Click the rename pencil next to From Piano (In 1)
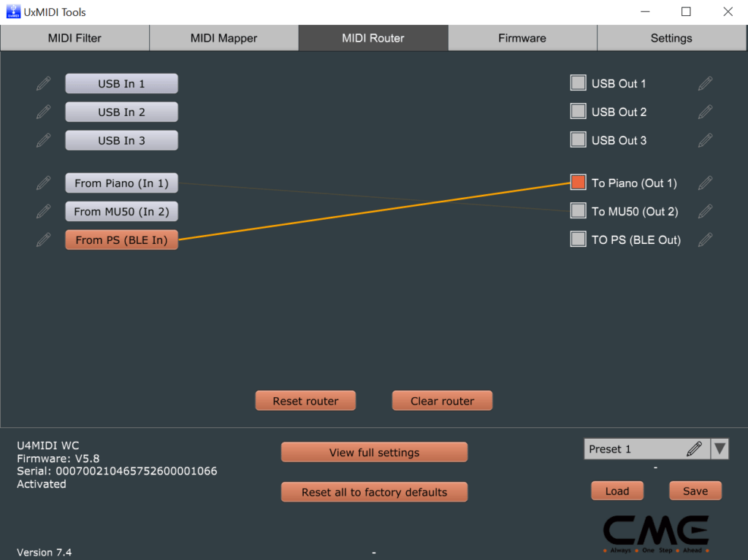Image resolution: width=748 pixels, height=560 pixels. click(43, 183)
